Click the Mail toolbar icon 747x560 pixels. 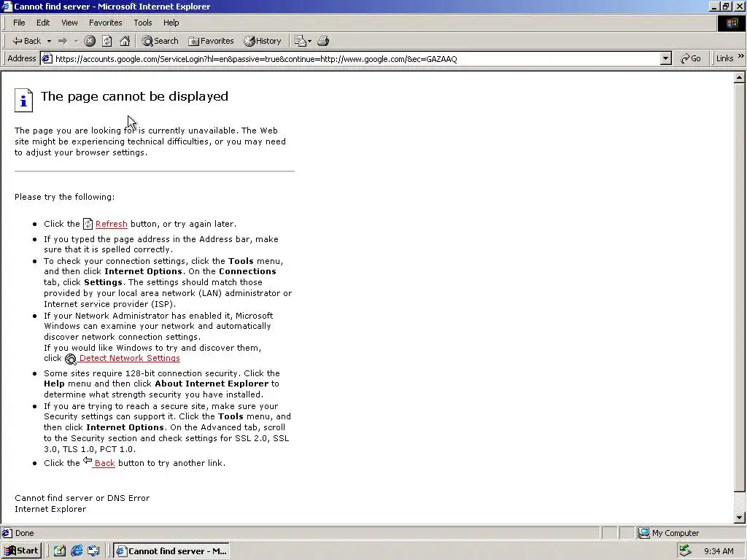click(x=300, y=41)
